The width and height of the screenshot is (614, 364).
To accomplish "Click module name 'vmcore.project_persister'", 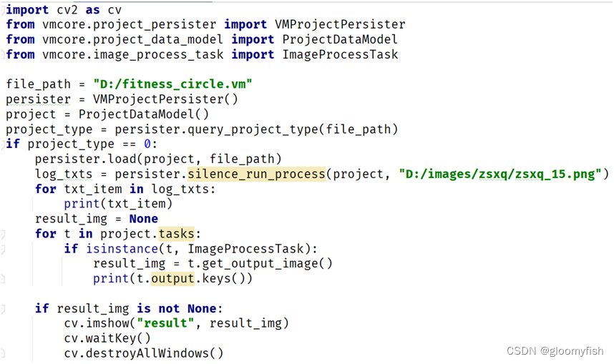I will (130, 24).
